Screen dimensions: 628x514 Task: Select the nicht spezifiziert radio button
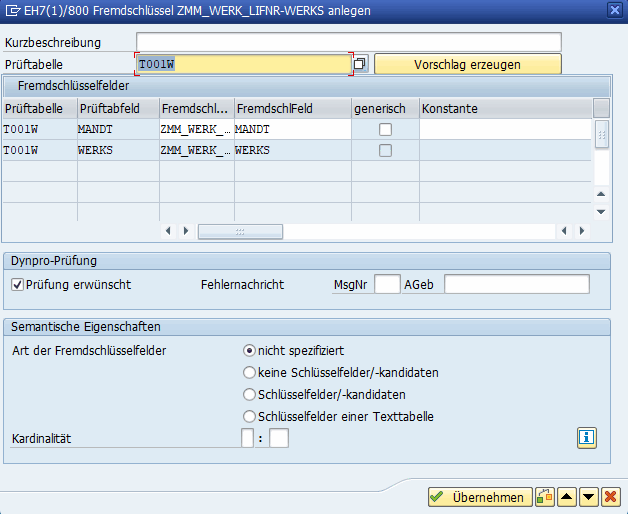tap(249, 351)
